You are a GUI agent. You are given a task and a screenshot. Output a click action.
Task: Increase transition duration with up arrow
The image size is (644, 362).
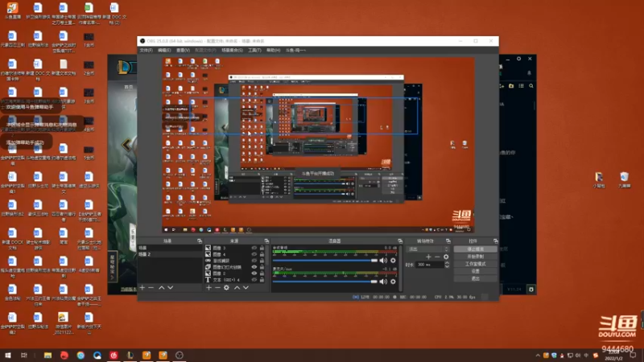pyautogui.click(x=448, y=263)
